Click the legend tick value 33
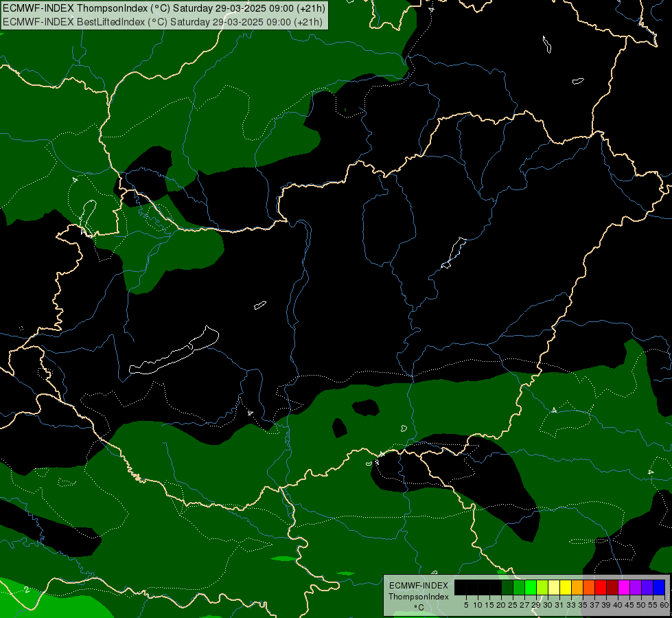The height and width of the screenshot is (618, 672). click(x=571, y=605)
